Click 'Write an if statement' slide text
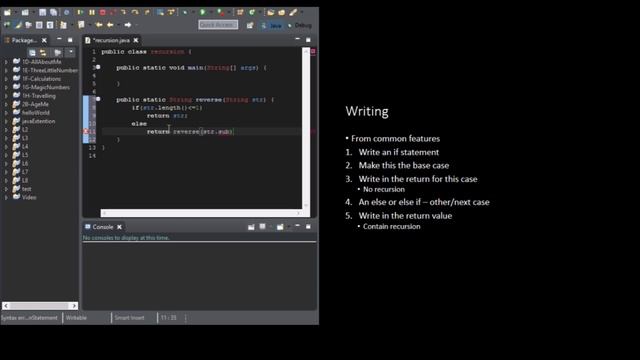Image resolution: width=640 pixels, height=360 pixels. [x=399, y=152]
